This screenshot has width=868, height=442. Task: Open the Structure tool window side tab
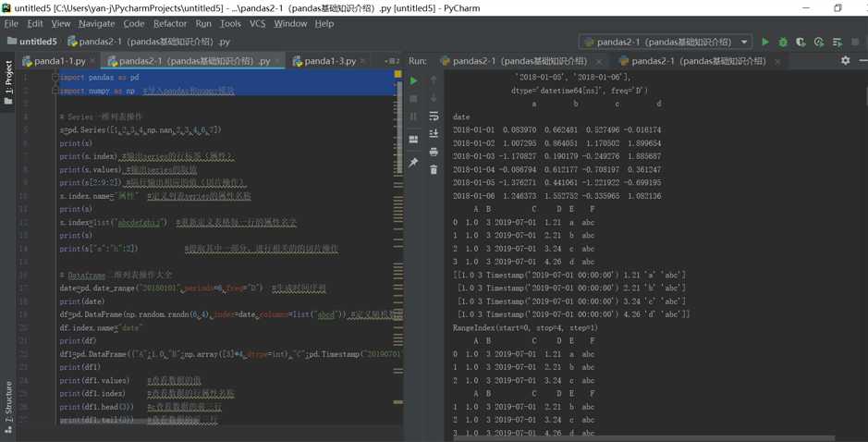pyautogui.click(x=7, y=408)
